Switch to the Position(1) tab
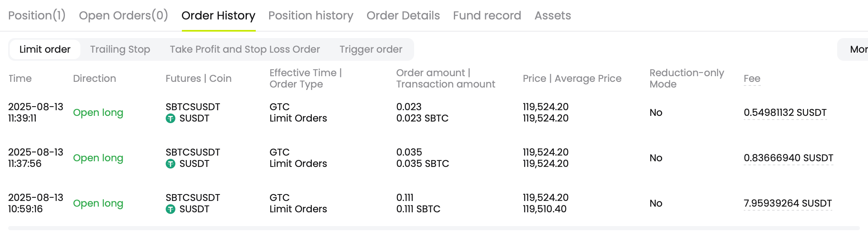 [37, 15]
